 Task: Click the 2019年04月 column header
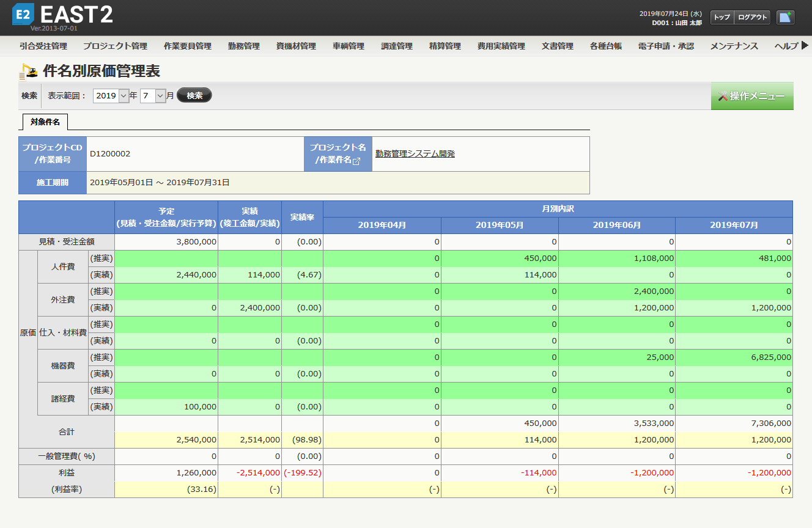[382, 225]
